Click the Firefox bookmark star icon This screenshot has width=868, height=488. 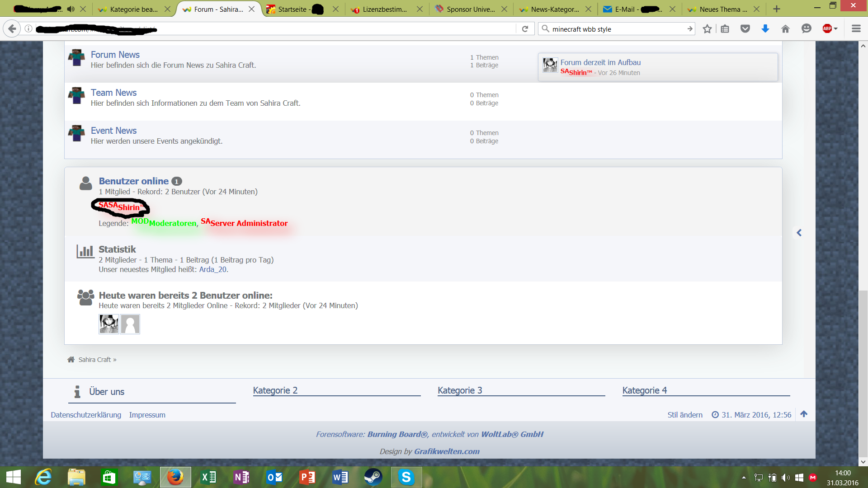click(707, 29)
